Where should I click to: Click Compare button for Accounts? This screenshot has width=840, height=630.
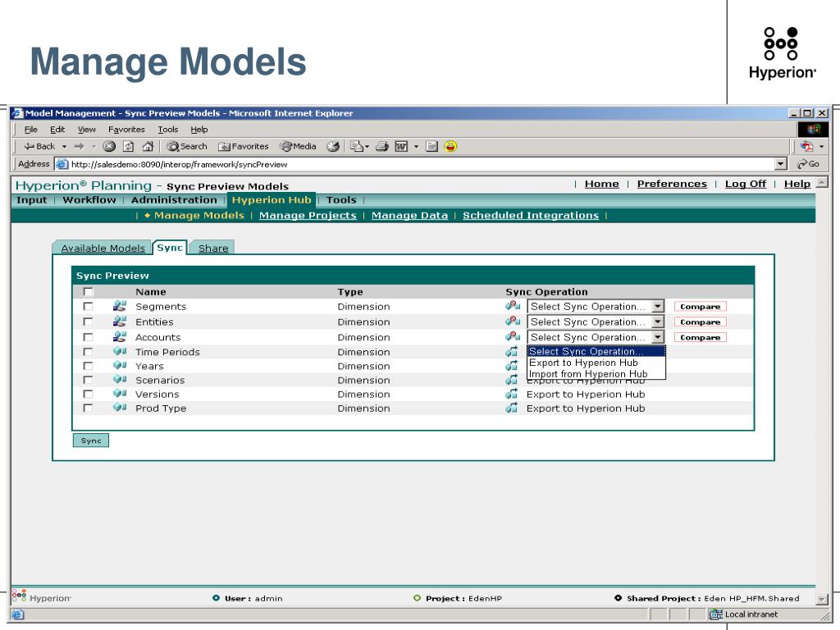tap(701, 337)
